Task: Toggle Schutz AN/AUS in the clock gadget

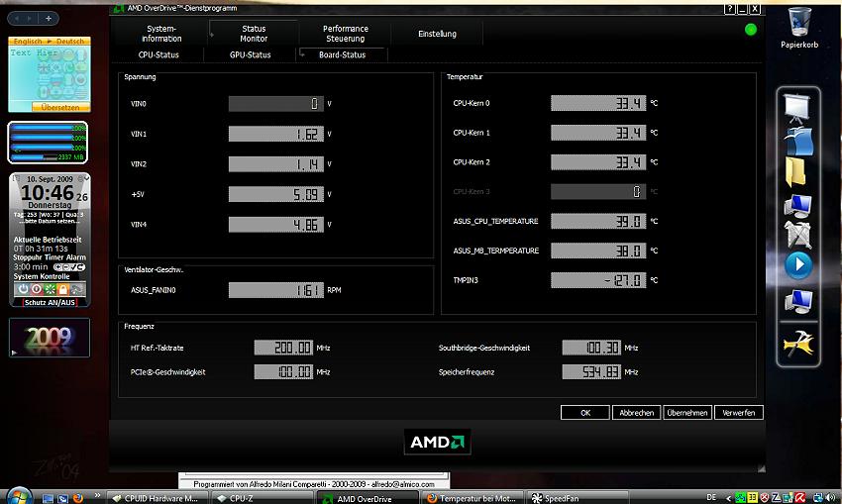Action: point(50,302)
